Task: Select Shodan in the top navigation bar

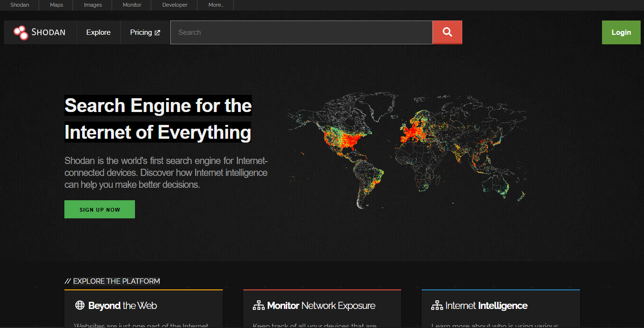Action: [20, 5]
